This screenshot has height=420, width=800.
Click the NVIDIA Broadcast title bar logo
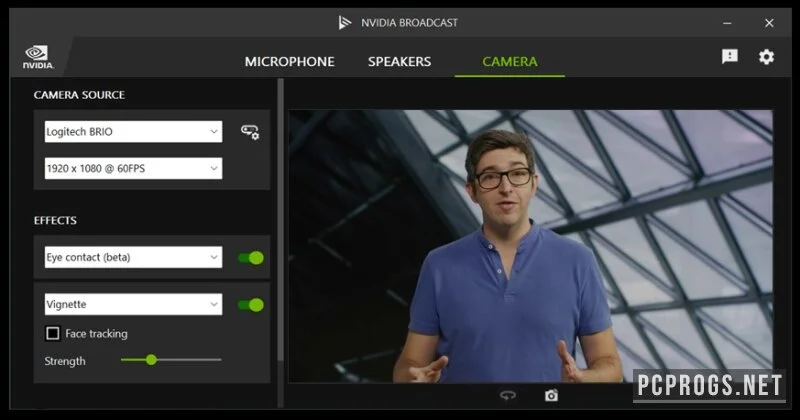pyautogui.click(x=345, y=22)
